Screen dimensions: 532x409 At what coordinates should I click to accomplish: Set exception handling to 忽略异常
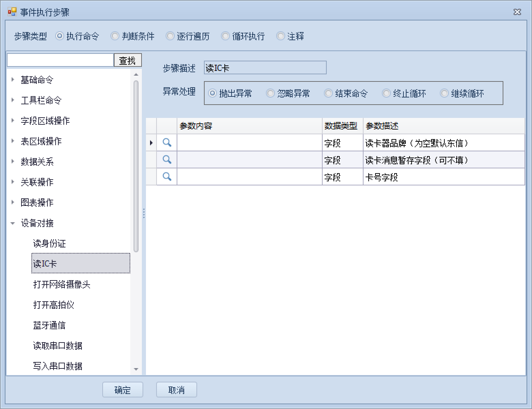click(x=270, y=93)
